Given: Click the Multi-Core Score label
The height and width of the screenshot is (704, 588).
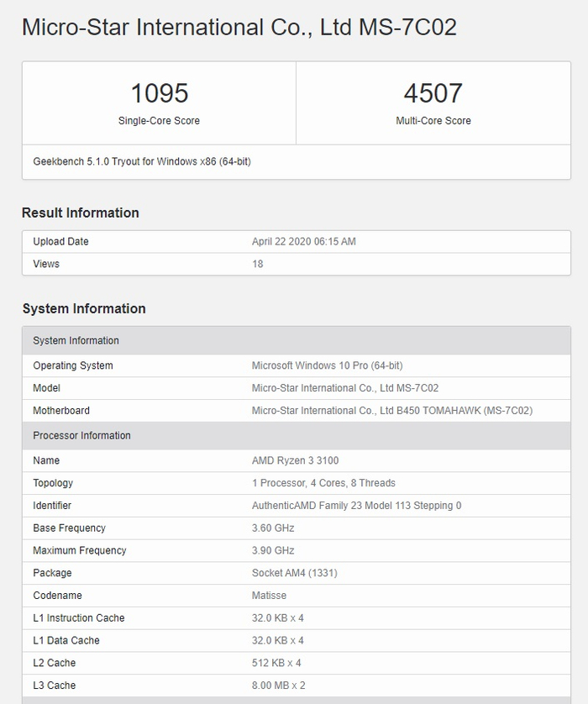Looking at the screenshot, I should (433, 120).
